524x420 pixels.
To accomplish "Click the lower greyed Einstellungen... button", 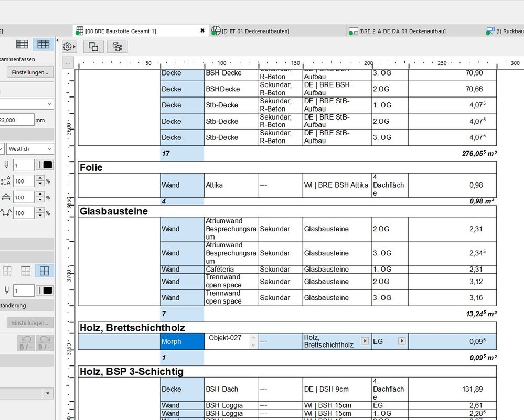I will [x=30, y=323].
